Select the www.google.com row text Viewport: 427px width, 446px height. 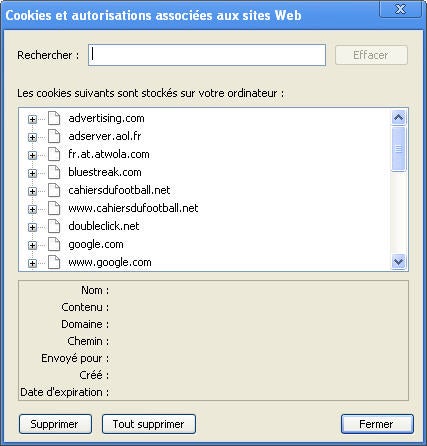tap(110, 262)
